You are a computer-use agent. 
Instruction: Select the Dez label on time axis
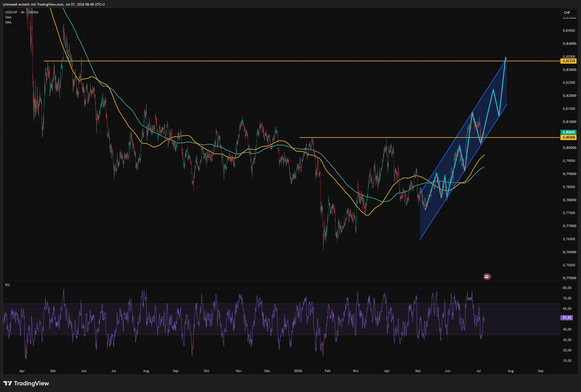coord(267,371)
